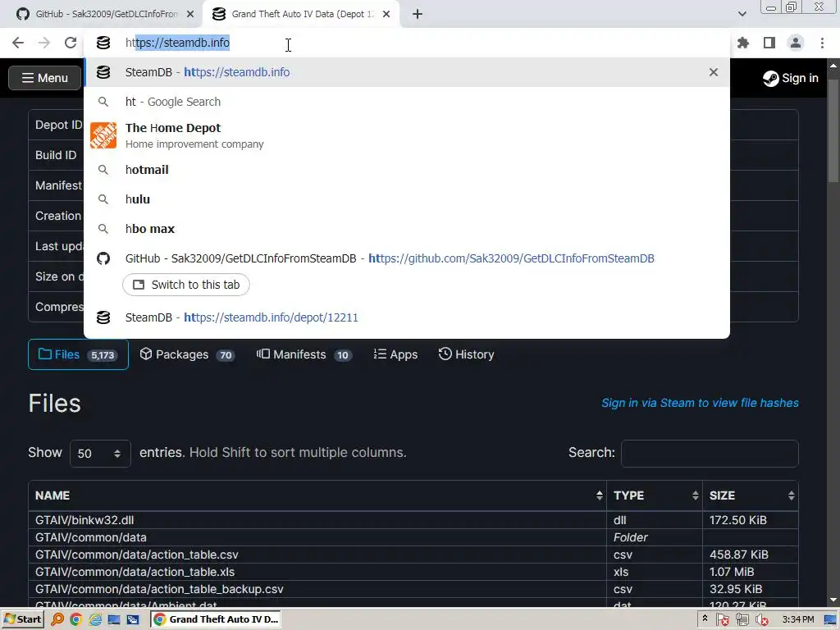
Task: Click the 3:34 PM taskbar clock
Action: coord(798,619)
